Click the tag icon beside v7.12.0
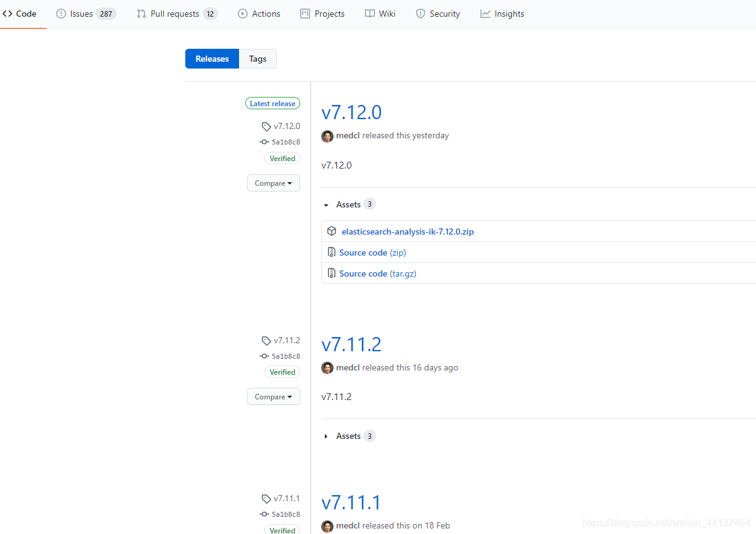 point(266,127)
